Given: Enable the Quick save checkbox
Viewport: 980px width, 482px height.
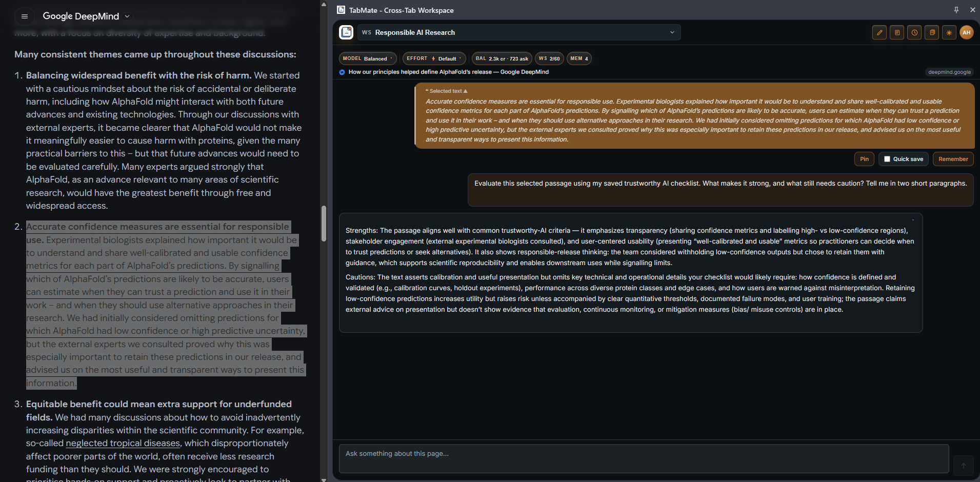Looking at the screenshot, I should point(887,159).
